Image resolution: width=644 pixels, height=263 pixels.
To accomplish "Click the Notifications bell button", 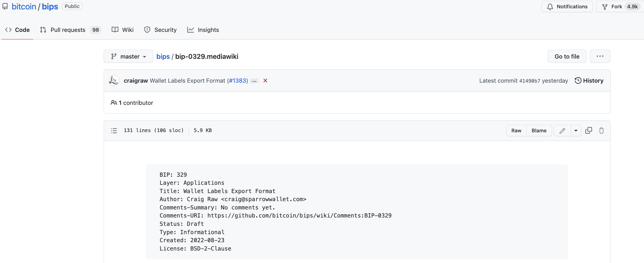I will click(x=567, y=7).
